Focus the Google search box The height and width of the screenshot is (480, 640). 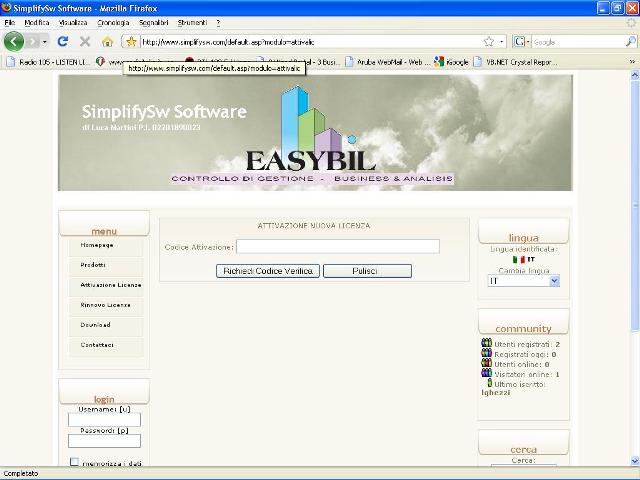click(x=578, y=42)
